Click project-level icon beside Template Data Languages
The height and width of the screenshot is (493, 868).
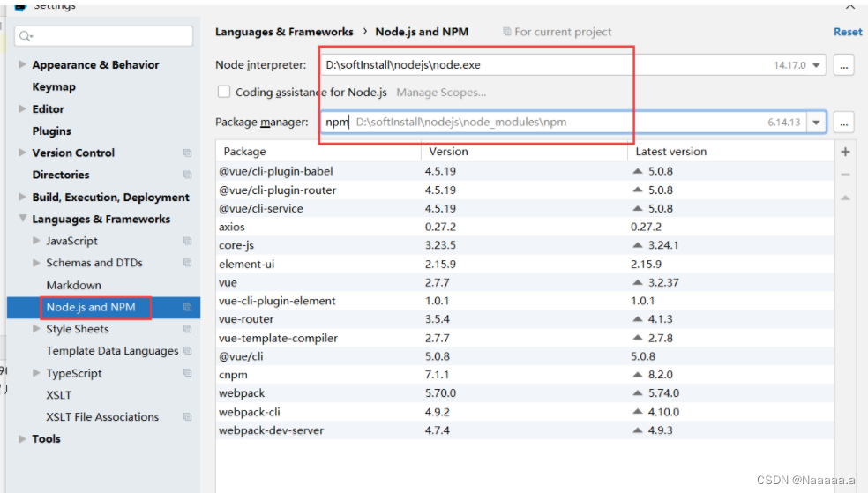pyautogui.click(x=187, y=351)
